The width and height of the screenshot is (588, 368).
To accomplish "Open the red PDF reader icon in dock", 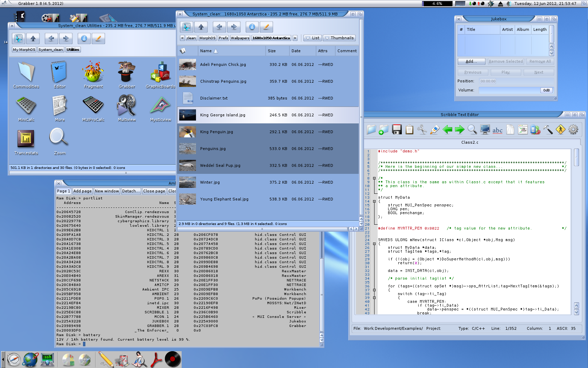I will (x=156, y=359).
